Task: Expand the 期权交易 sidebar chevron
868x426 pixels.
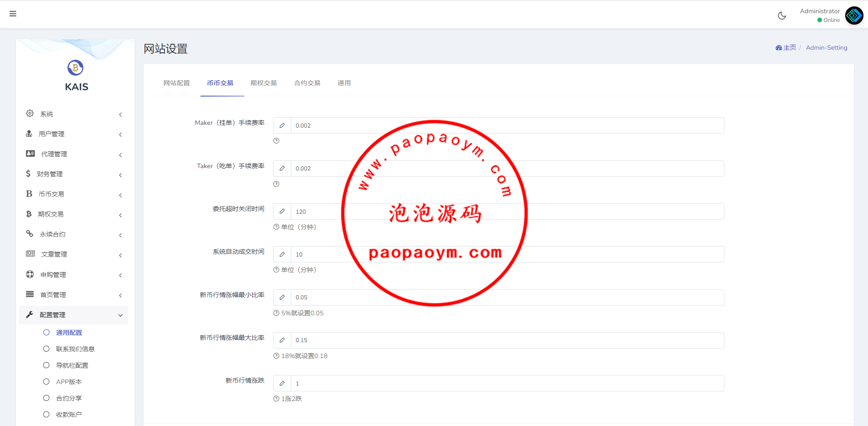Action: click(x=120, y=215)
